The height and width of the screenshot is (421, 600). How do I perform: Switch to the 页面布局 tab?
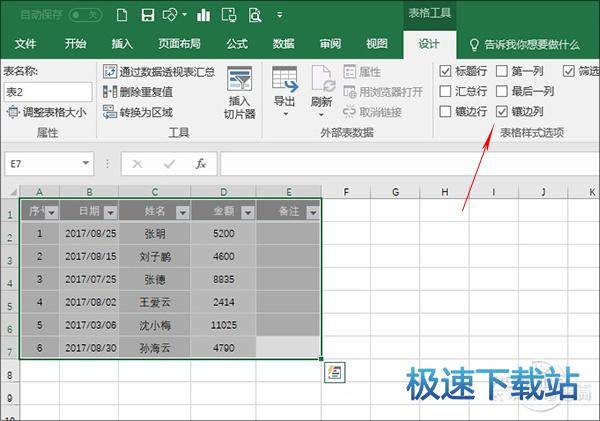tap(179, 44)
